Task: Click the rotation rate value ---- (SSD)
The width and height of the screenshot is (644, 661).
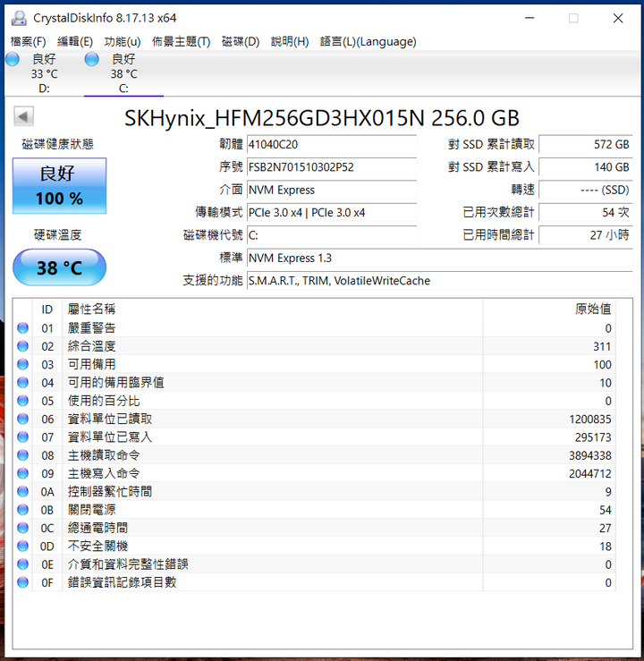Action: 586,190
